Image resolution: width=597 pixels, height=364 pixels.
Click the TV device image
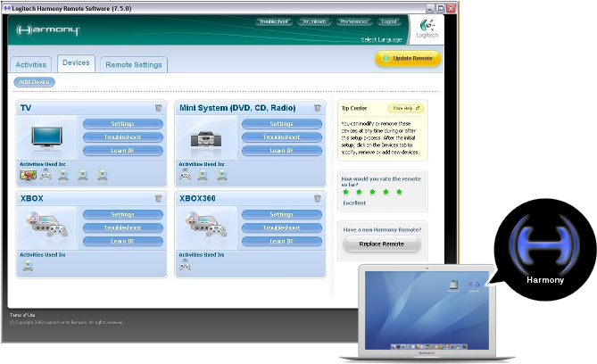[47, 136]
